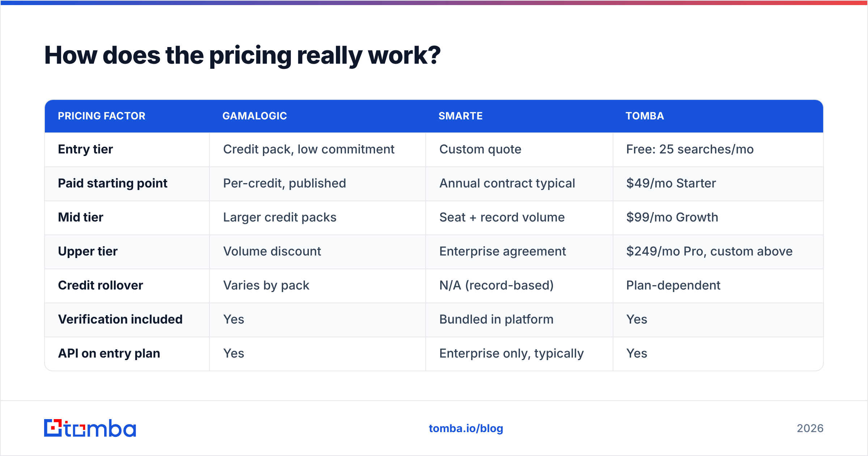Open the tomba.io/blog link
This screenshot has width=868, height=456.
[x=466, y=428]
